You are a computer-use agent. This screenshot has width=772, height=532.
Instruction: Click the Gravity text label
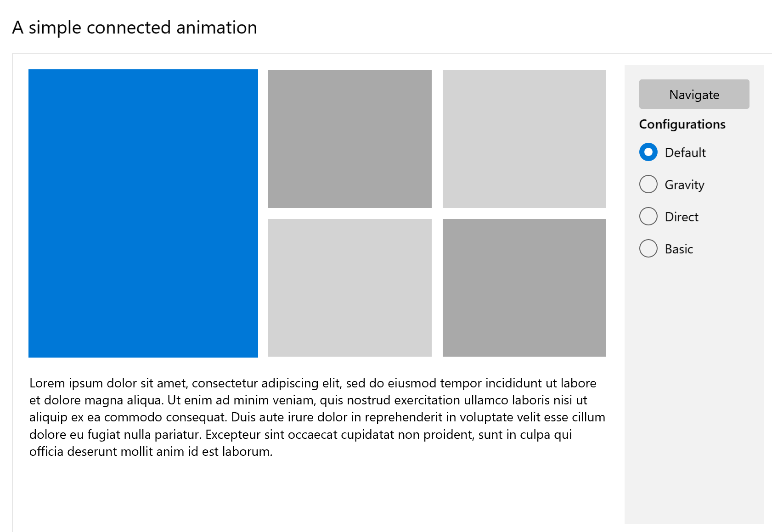(684, 185)
